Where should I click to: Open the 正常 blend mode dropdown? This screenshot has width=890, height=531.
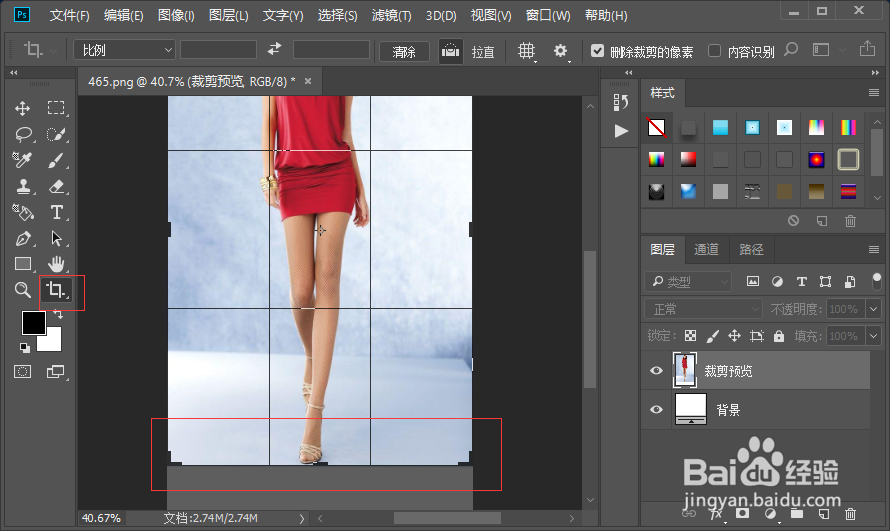701,309
